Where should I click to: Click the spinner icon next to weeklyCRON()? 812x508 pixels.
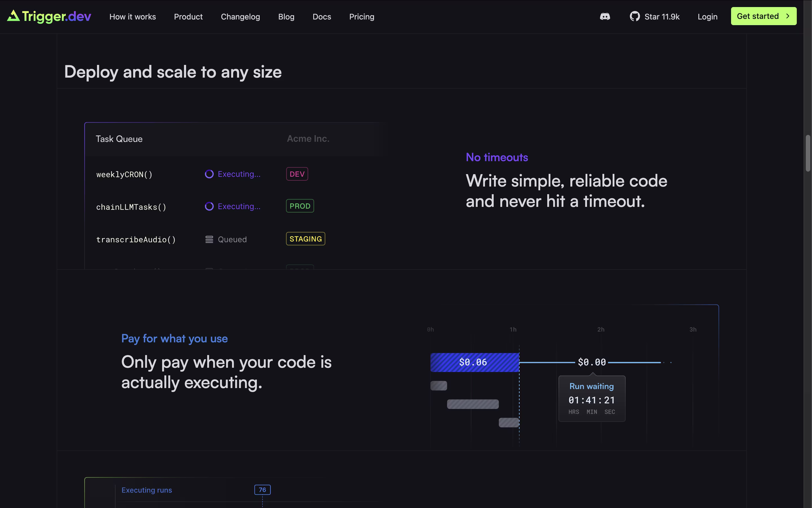(209, 174)
